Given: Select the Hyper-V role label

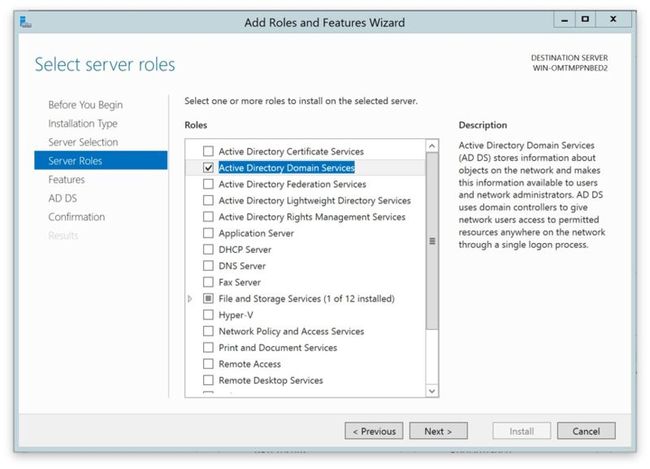Looking at the screenshot, I should pos(235,315).
